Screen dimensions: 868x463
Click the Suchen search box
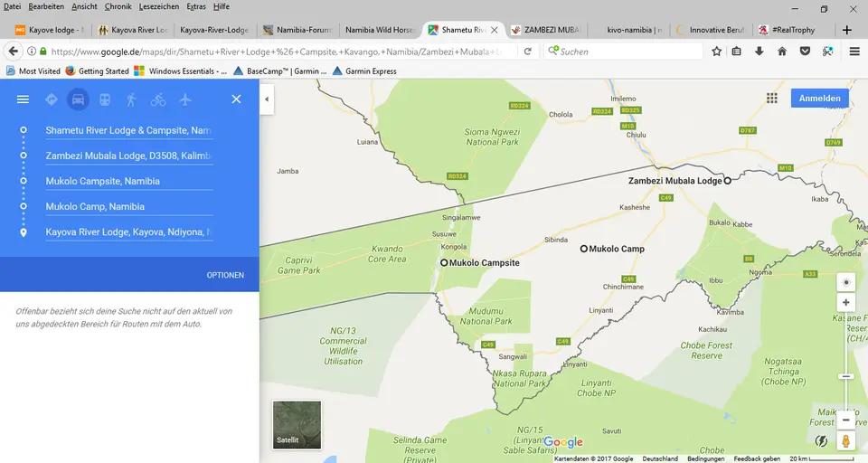623,52
